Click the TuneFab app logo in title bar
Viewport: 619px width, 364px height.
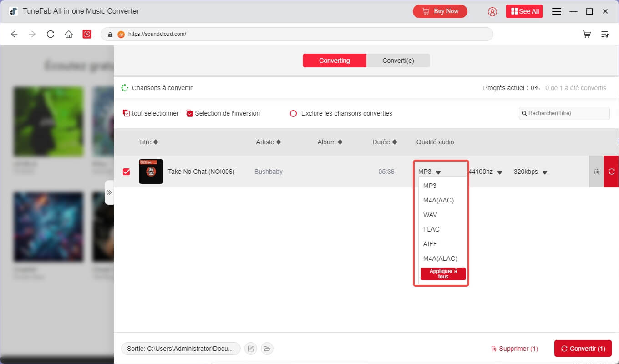pyautogui.click(x=13, y=11)
